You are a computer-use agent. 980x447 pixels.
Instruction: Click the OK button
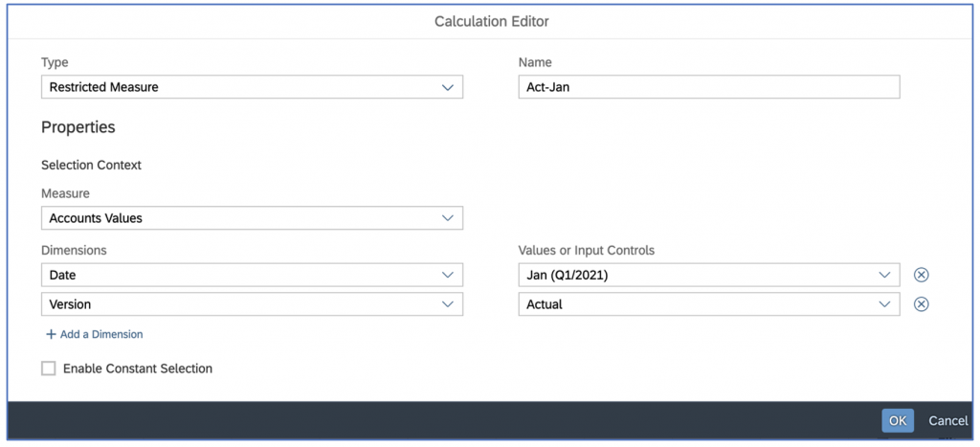click(x=898, y=421)
